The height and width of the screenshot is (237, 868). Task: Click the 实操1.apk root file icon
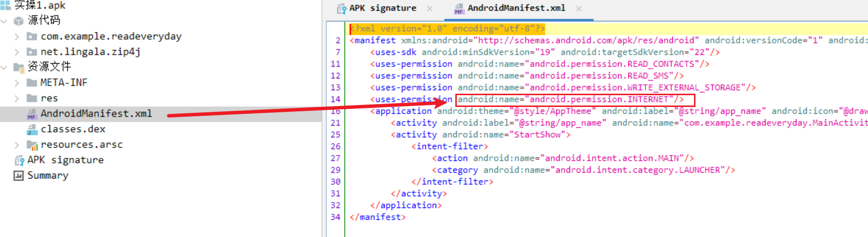click(5, 5)
